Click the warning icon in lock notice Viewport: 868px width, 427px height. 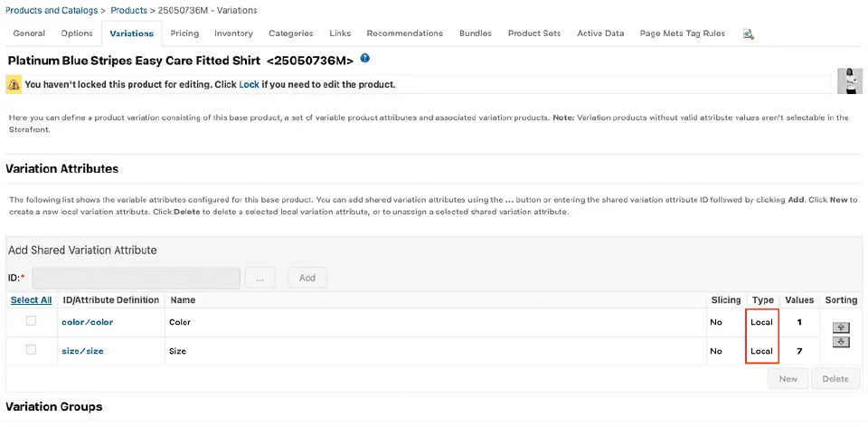point(14,85)
